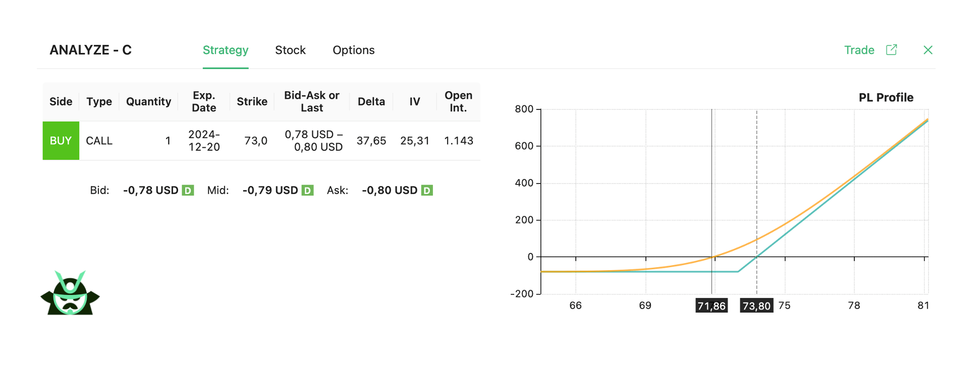Click the Delta column header
This screenshot has height=367, width=980.
tap(371, 101)
